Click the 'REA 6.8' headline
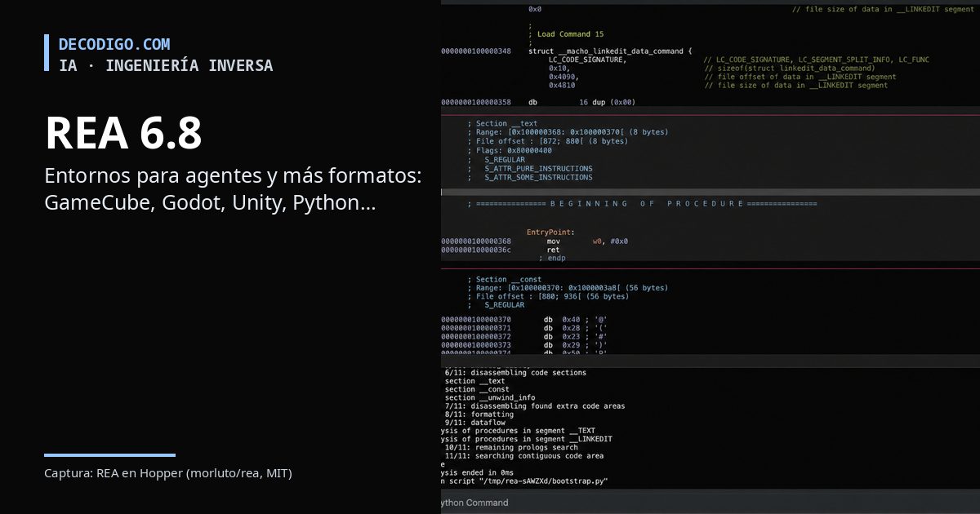 (123, 133)
